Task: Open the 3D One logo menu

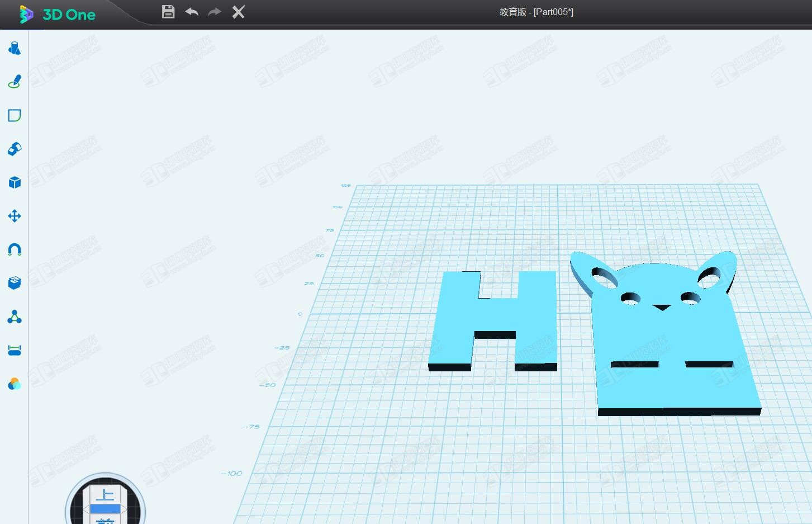Action: (x=57, y=14)
